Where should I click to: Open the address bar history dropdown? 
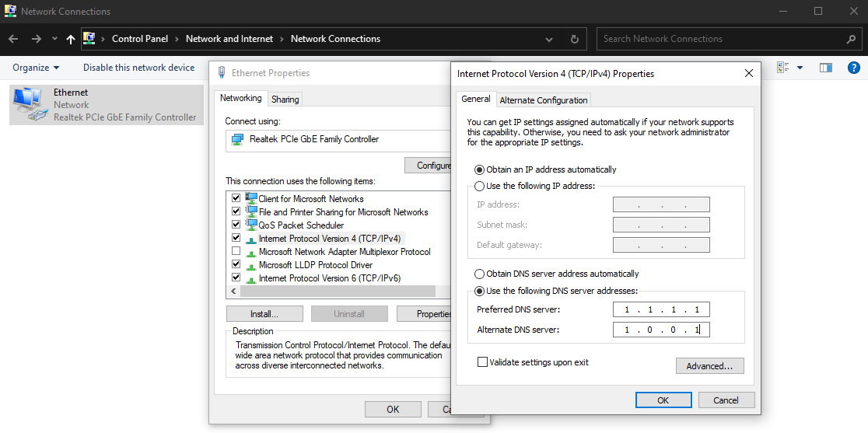[549, 39]
